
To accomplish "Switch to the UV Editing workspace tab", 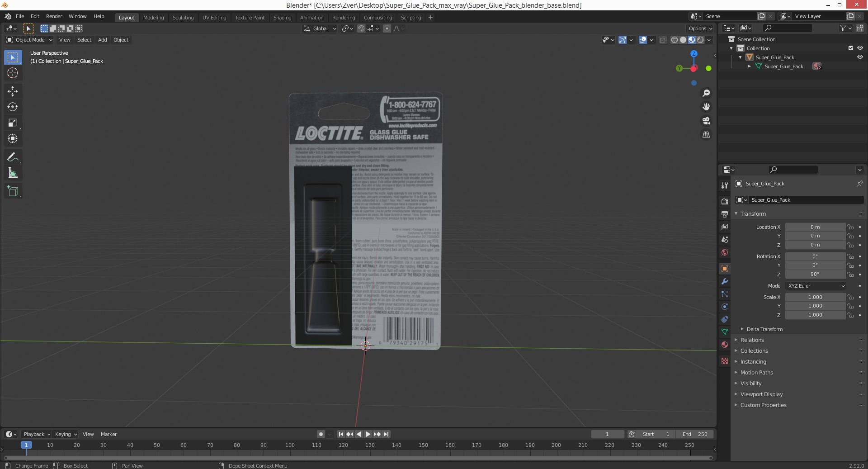I will coord(214,18).
